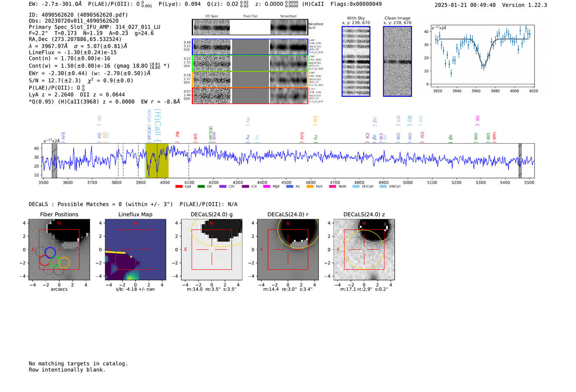This screenshot has height=392, width=576.
Task: Click the red dashed fiber circle
Action: pyautogui.click(x=44, y=260)
